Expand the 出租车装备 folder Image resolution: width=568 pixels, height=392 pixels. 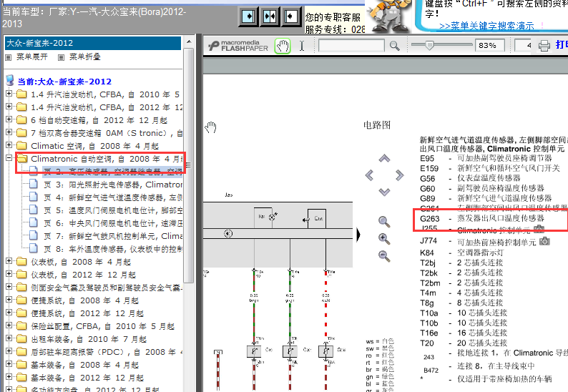9,338
